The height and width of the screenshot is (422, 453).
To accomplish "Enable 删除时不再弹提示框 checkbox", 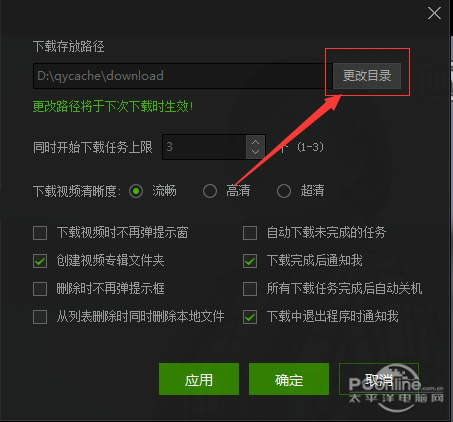I will click(x=40, y=289).
